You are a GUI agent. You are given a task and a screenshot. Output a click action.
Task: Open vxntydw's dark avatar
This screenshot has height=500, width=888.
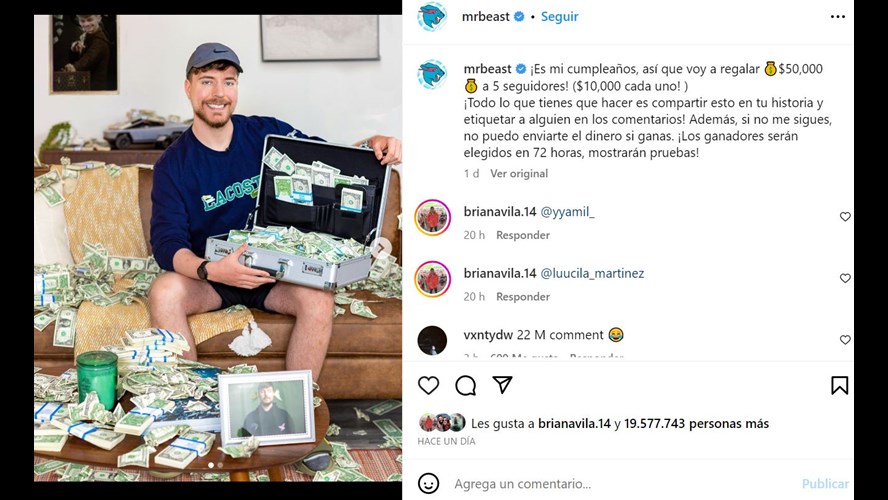(x=432, y=340)
